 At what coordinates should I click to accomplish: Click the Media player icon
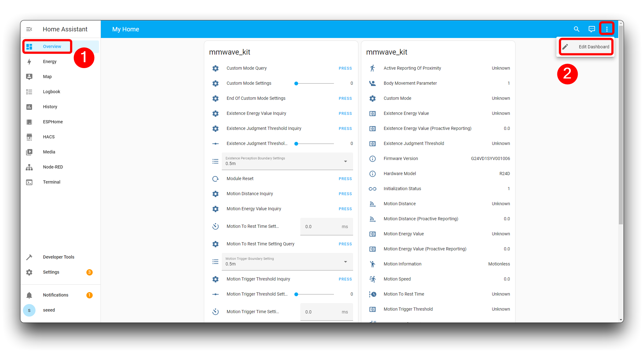[x=29, y=152]
